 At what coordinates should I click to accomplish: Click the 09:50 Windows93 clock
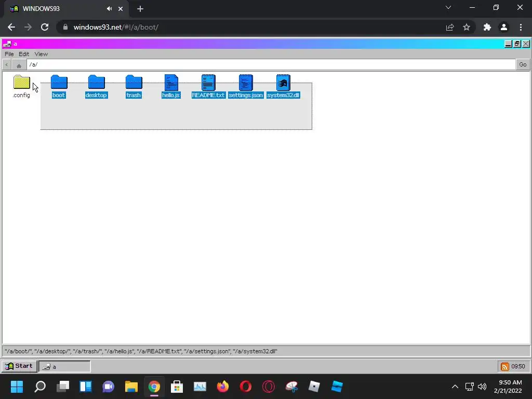(518, 366)
